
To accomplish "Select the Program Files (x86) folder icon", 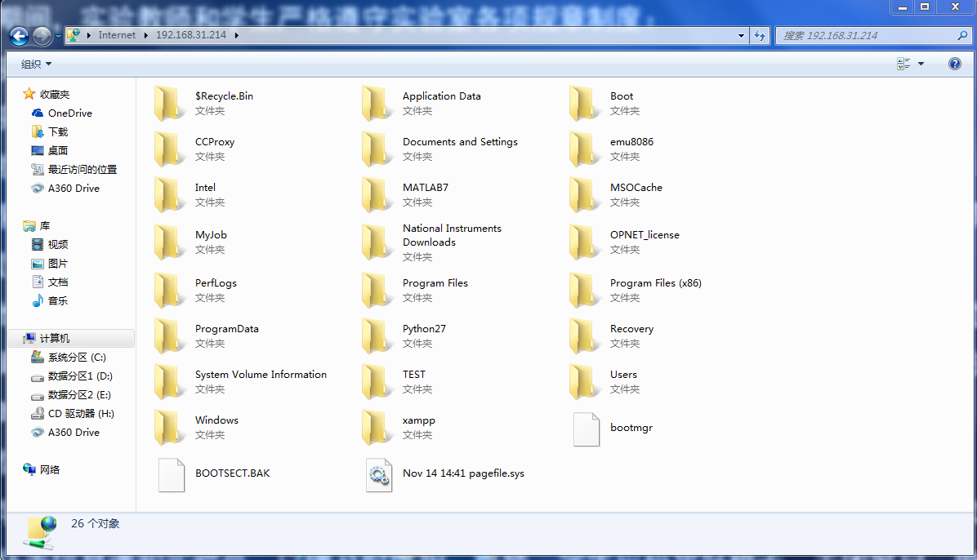I will pyautogui.click(x=584, y=291).
